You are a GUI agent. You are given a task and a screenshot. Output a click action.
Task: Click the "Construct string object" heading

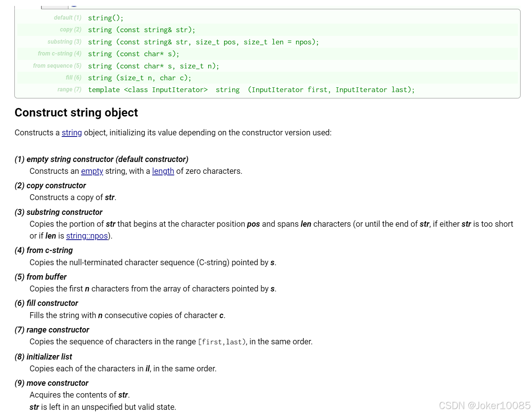(76, 112)
